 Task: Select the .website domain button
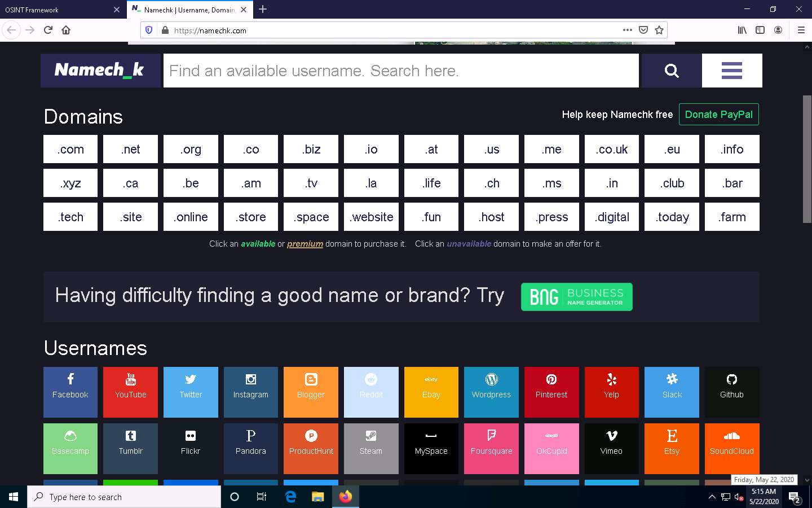[x=371, y=217]
